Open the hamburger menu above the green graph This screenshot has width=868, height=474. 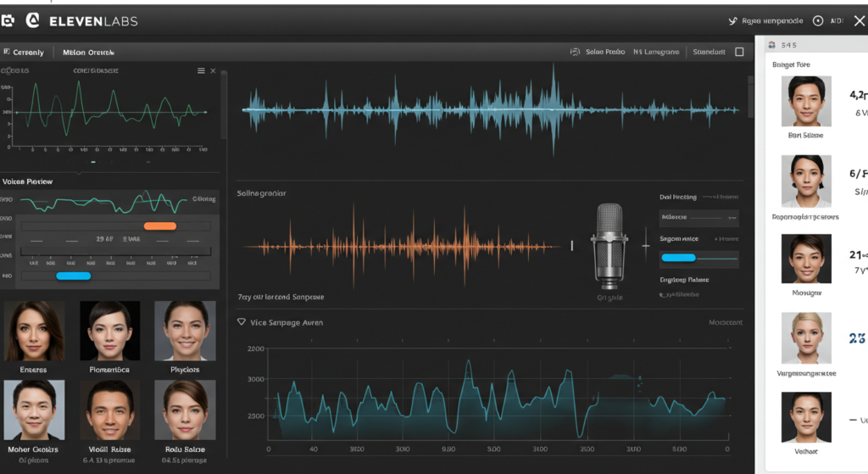point(201,71)
